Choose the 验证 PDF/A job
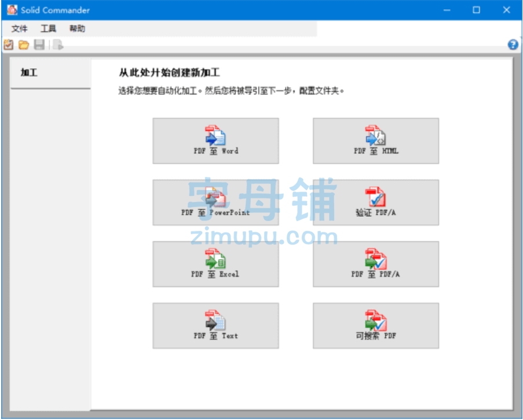This screenshot has width=523, height=420. point(376,202)
